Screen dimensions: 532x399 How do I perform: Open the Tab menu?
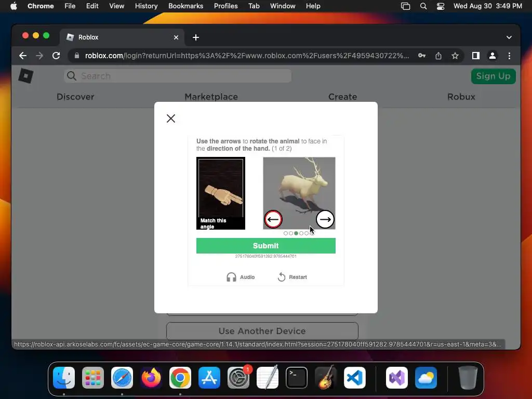click(x=254, y=6)
